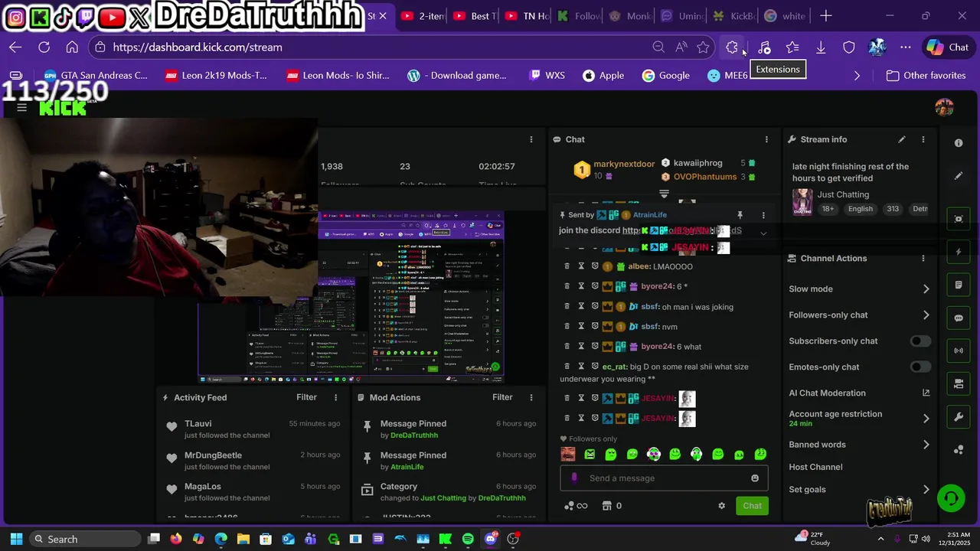This screenshot has width=980, height=551.
Task: Switch to the white browser tab
Action: [786, 16]
